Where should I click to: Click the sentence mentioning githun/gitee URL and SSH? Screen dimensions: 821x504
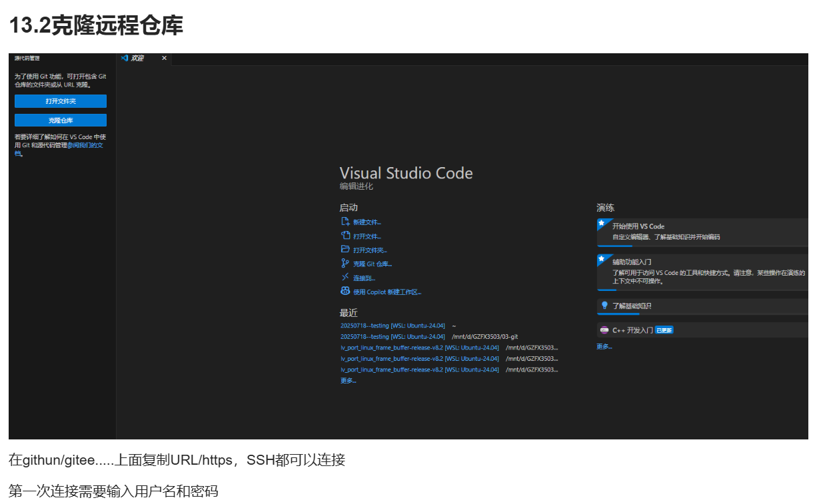[x=177, y=460]
